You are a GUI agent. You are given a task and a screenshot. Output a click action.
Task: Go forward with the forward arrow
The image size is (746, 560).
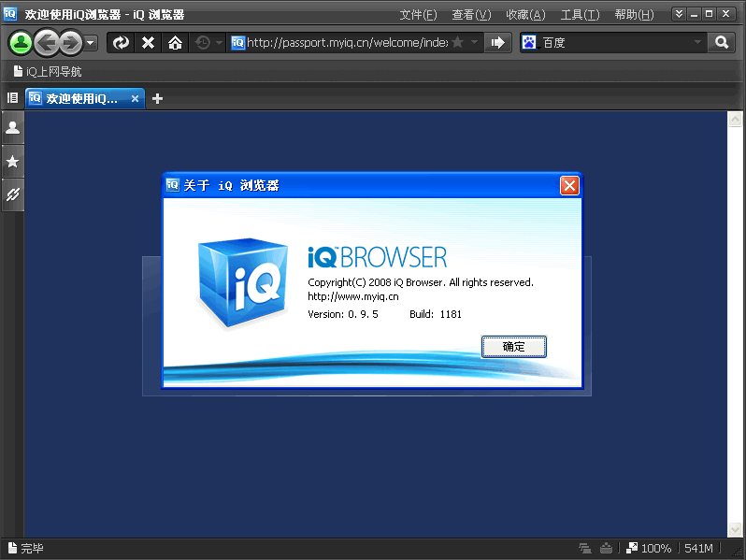point(70,43)
